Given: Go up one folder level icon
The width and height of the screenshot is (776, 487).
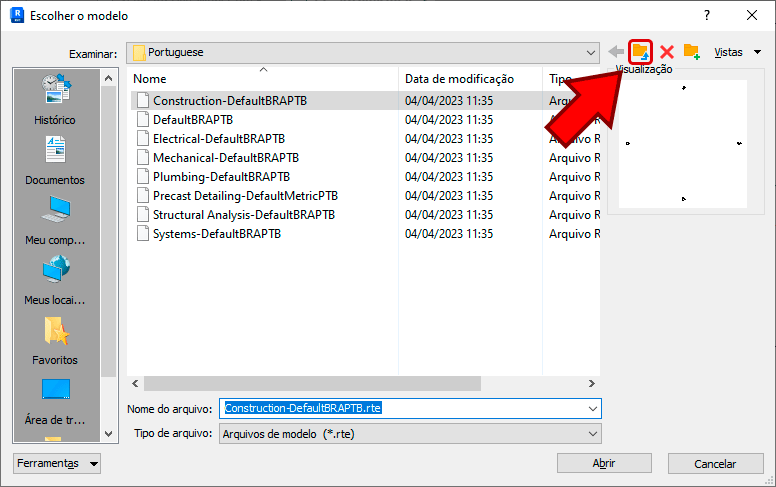Looking at the screenshot, I should click(640, 51).
